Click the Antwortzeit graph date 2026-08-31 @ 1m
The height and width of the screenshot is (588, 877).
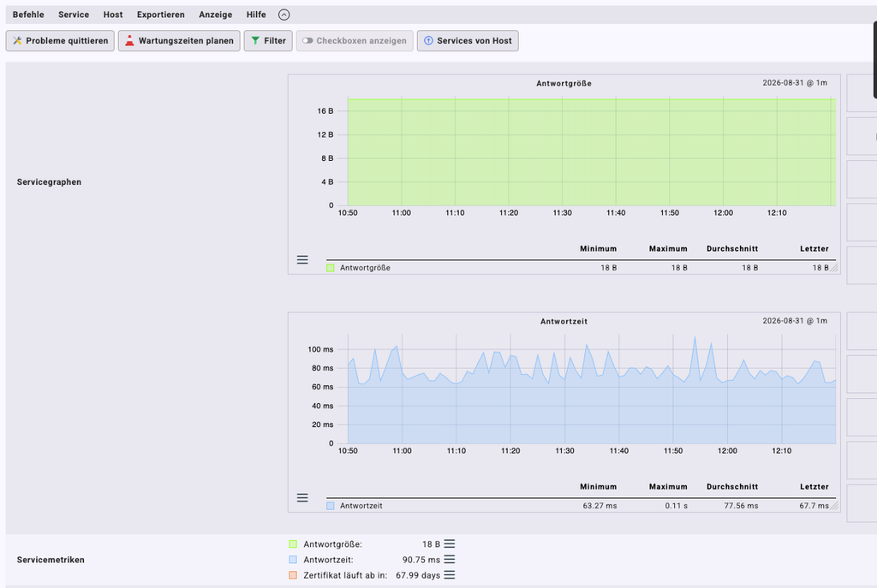click(x=795, y=321)
